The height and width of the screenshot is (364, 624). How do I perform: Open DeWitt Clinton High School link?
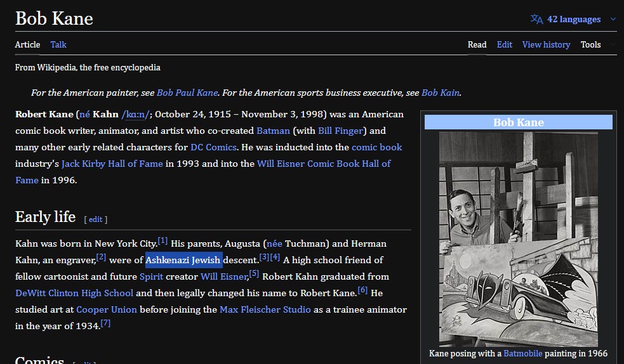(x=74, y=293)
